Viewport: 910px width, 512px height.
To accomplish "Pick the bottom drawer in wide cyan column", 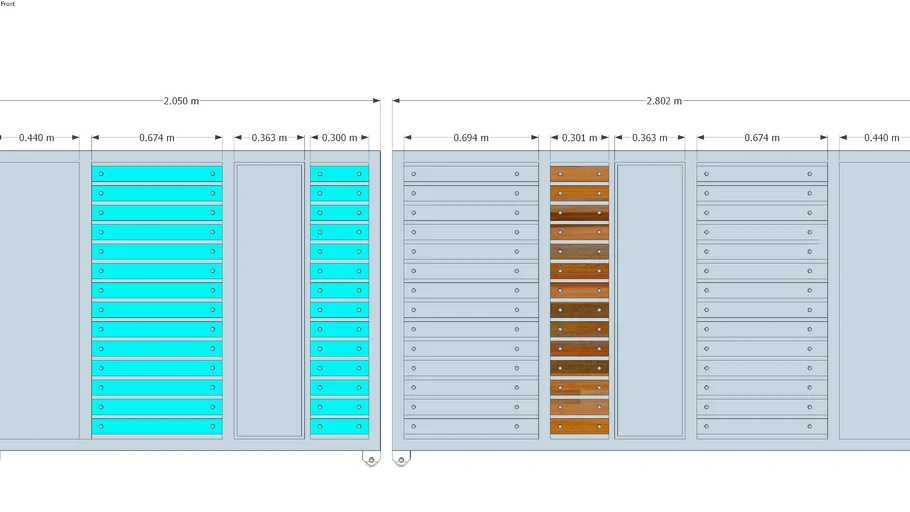I will click(157, 427).
